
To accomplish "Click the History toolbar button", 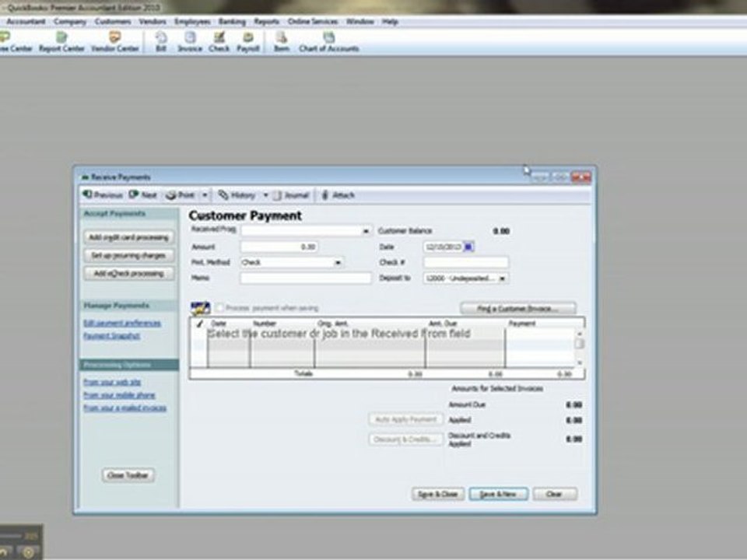I will pyautogui.click(x=237, y=194).
